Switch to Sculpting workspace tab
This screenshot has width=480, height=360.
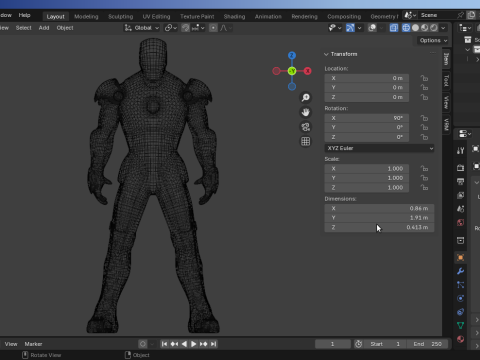[120, 16]
